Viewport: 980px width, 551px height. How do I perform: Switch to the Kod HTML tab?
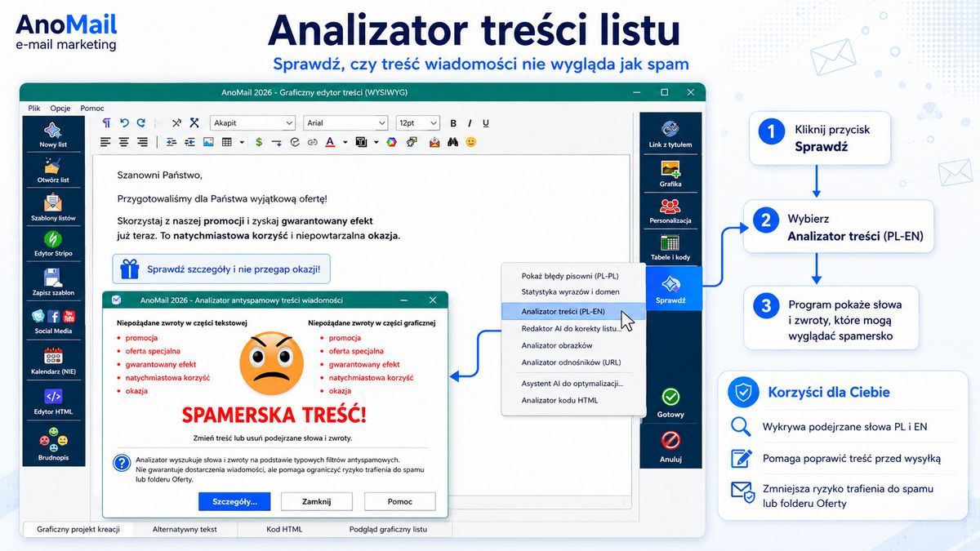[284, 529]
